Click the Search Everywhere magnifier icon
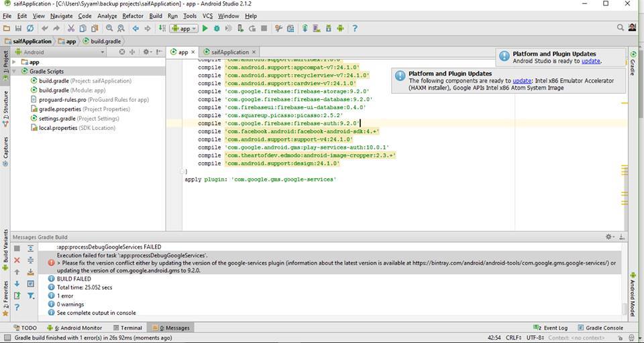This screenshot has width=644, height=343. [621, 27]
